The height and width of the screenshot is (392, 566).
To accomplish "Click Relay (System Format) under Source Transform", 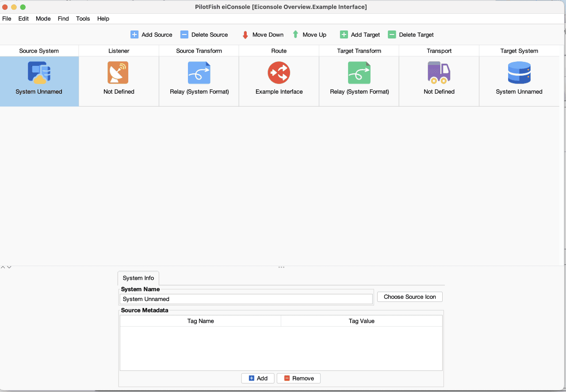I will point(199,92).
